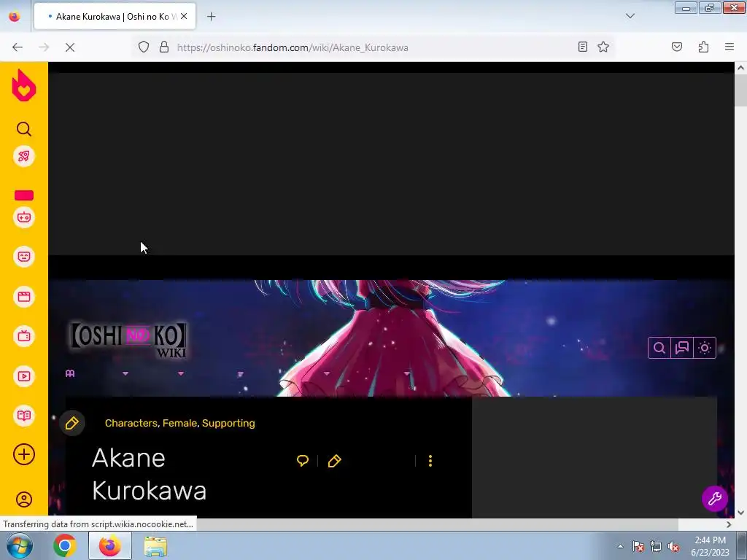Stop page loading with X button
This screenshot has width=747, height=560.
pyautogui.click(x=70, y=47)
